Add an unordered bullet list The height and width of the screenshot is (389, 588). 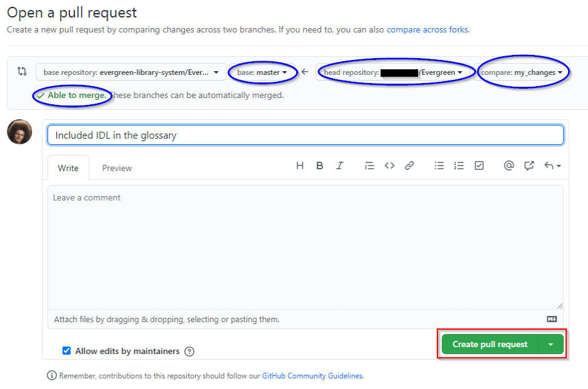(x=439, y=165)
